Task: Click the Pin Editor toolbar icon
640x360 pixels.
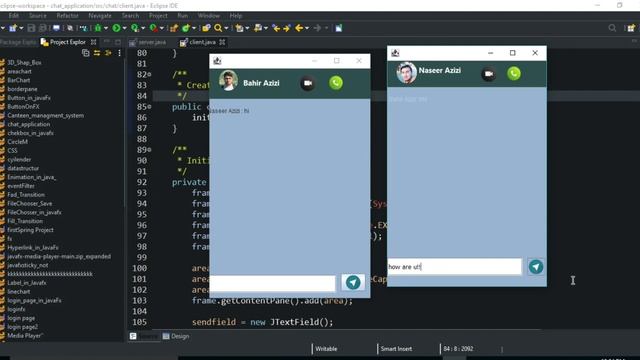Action: [x=339, y=28]
